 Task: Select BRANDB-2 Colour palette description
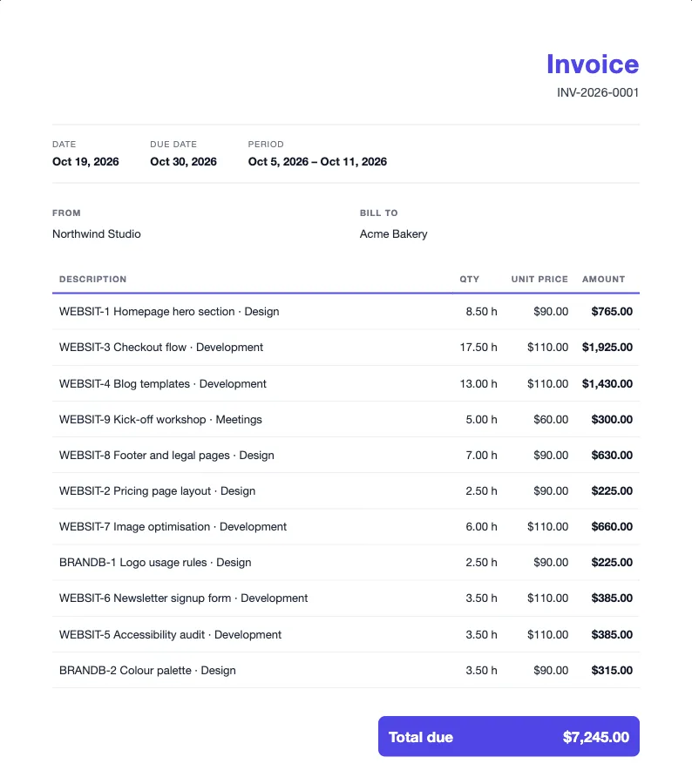click(x=147, y=671)
